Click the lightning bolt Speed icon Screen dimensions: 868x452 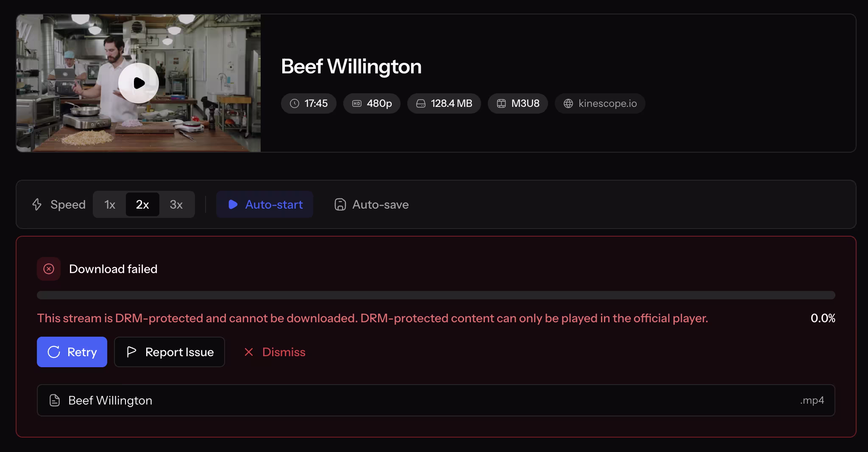tap(37, 204)
